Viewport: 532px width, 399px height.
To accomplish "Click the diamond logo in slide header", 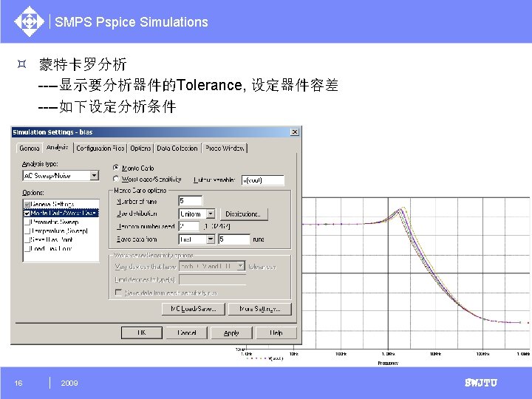I will coord(29,21).
